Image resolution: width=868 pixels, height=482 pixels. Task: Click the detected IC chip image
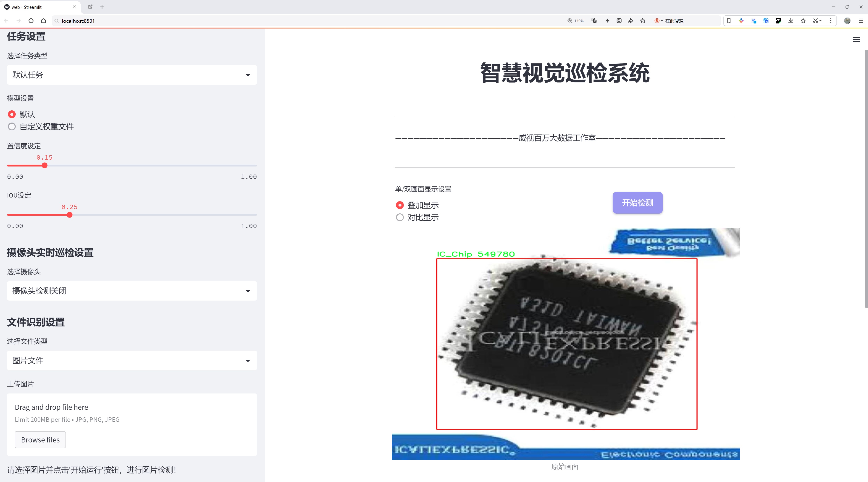point(566,344)
